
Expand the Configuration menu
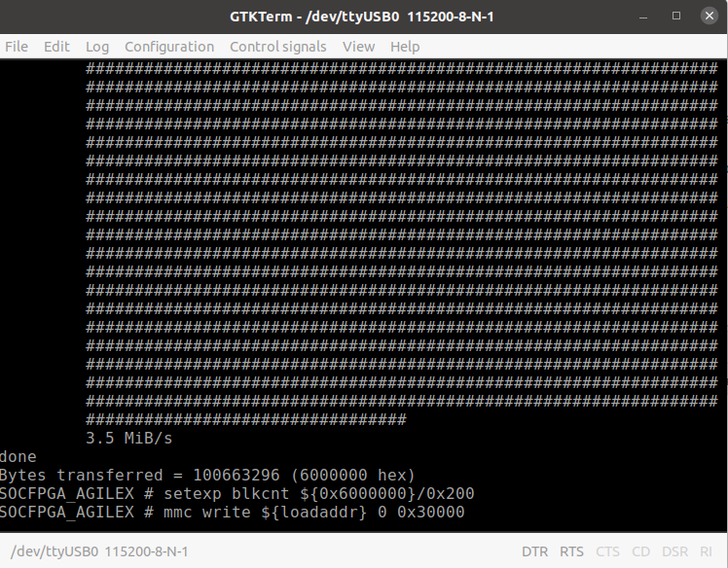pos(169,47)
